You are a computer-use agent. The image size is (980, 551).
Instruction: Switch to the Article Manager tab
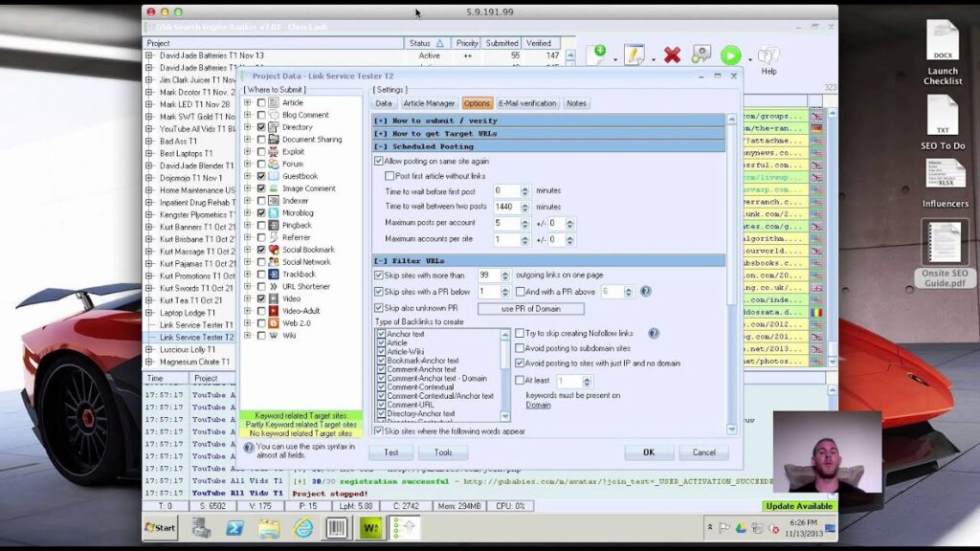[429, 103]
